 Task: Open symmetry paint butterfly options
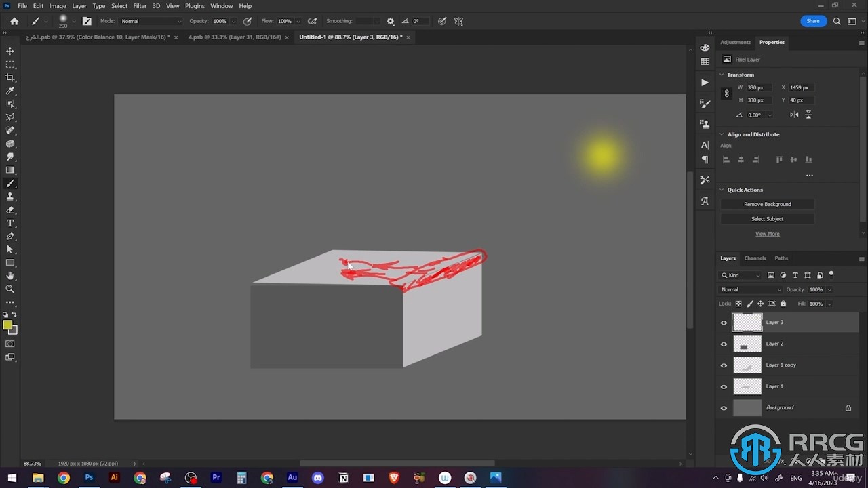(458, 21)
